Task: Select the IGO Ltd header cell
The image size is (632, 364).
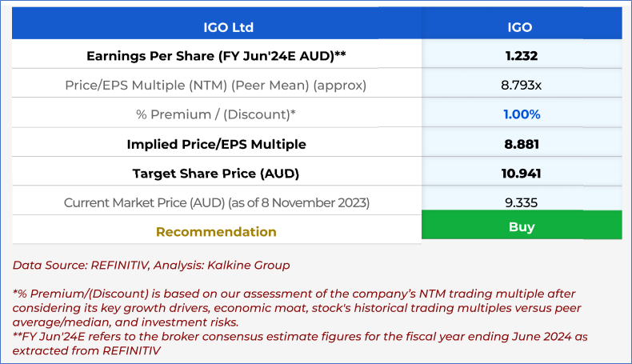Action: coord(217,27)
